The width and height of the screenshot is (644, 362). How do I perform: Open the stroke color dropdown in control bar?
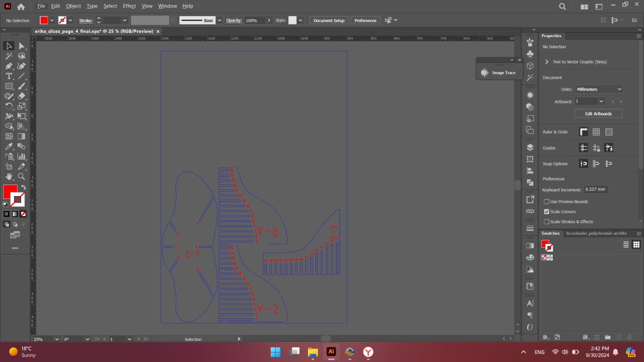point(70,20)
